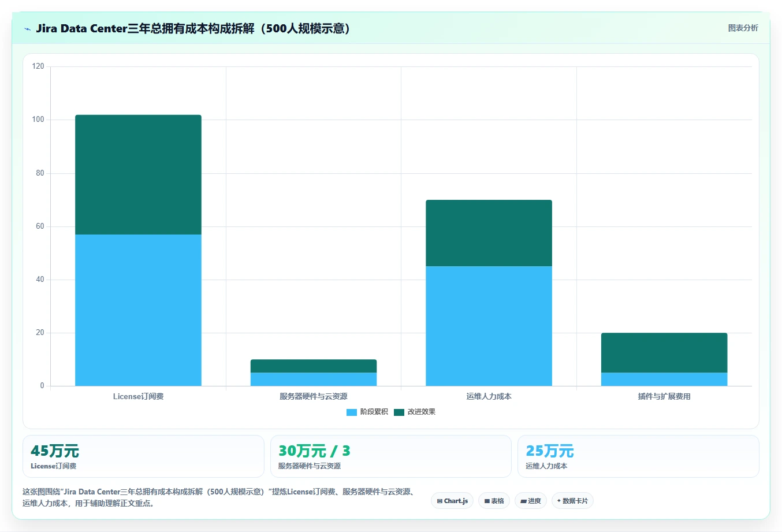The image size is (782, 532).
Task: Click the lightning icon beside the chart title
Action: [x=27, y=29]
